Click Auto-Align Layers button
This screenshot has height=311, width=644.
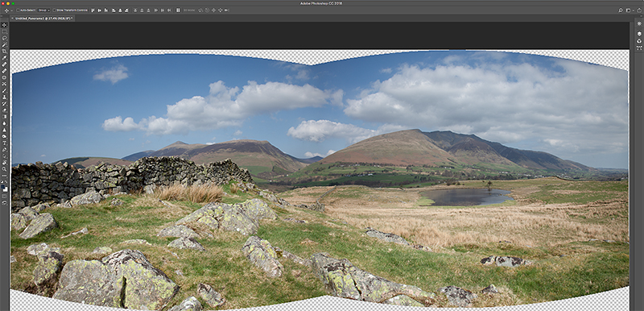[x=178, y=10]
